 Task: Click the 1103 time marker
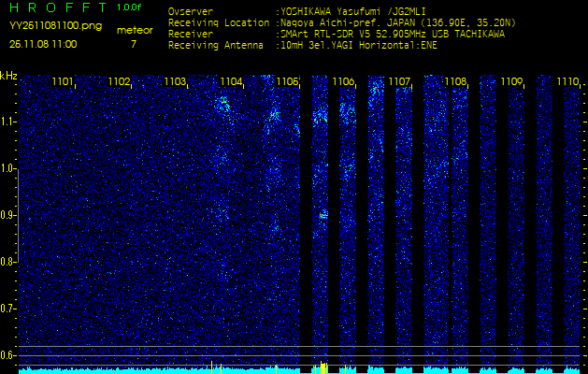175,81
